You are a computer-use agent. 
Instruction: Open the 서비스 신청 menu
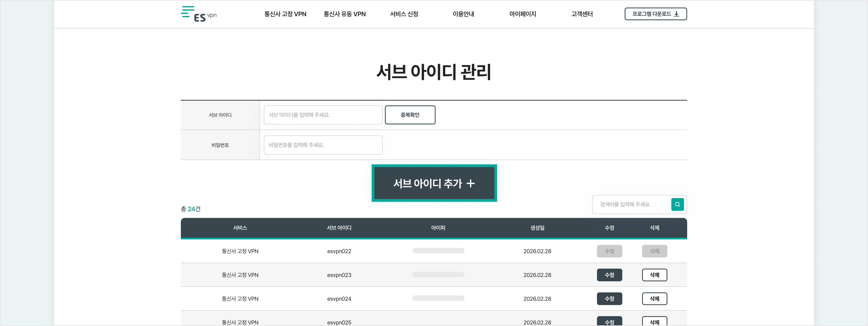click(404, 14)
